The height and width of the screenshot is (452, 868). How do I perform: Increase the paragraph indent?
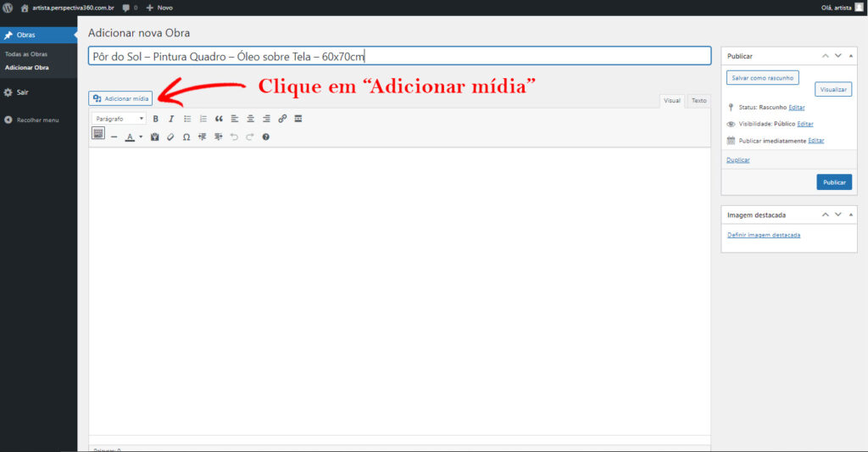[218, 137]
